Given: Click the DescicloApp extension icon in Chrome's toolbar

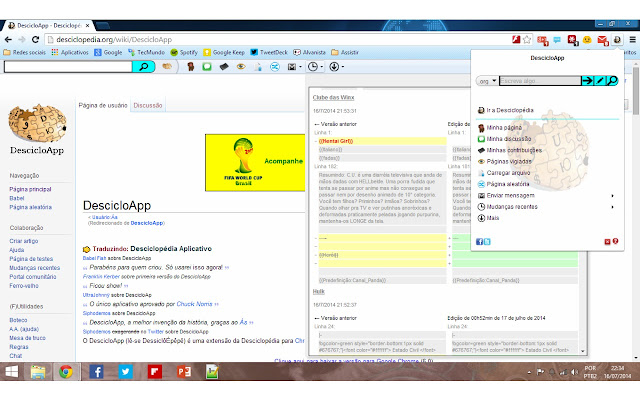Looking at the screenshot, I should 617,40.
